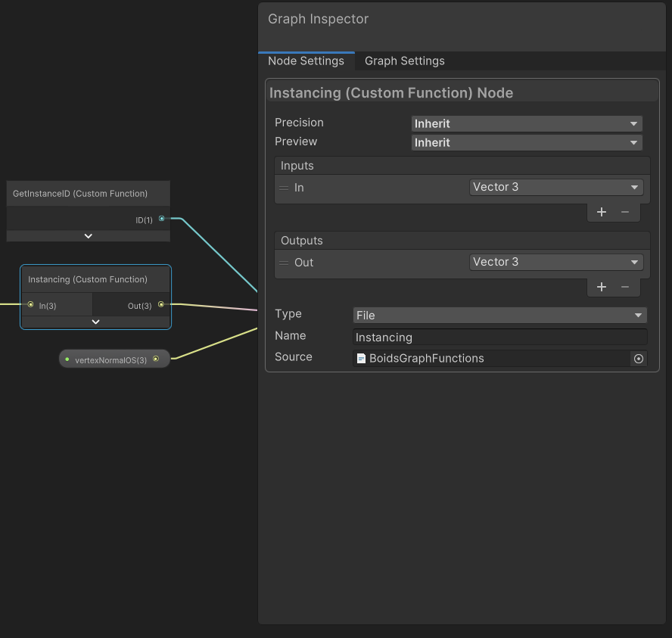Remove input using the minus button
Viewport: 672px width, 638px height.
625,212
